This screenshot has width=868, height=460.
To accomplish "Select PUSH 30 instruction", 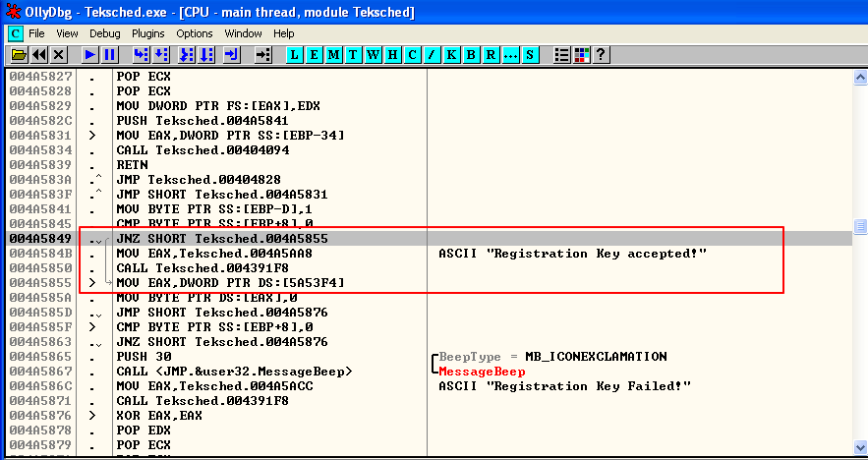I will coord(144,357).
